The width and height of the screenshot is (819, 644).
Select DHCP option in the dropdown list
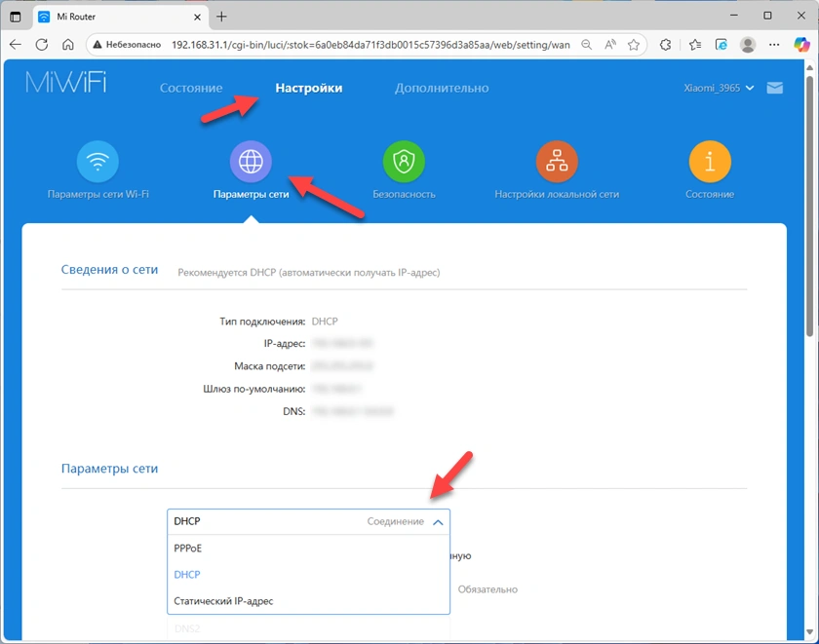pyautogui.click(x=187, y=575)
